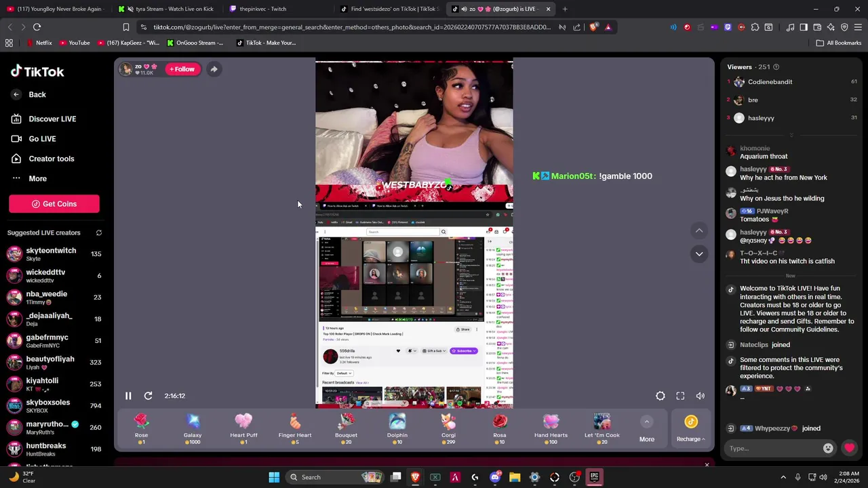The width and height of the screenshot is (868, 488).
Task: Click the Get Coins button
Action: tap(54, 204)
